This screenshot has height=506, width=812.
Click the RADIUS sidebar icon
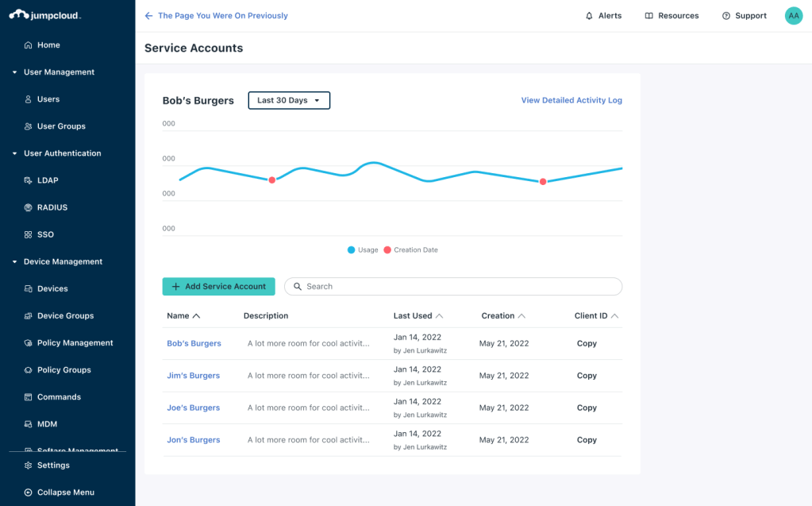click(x=29, y=208)
